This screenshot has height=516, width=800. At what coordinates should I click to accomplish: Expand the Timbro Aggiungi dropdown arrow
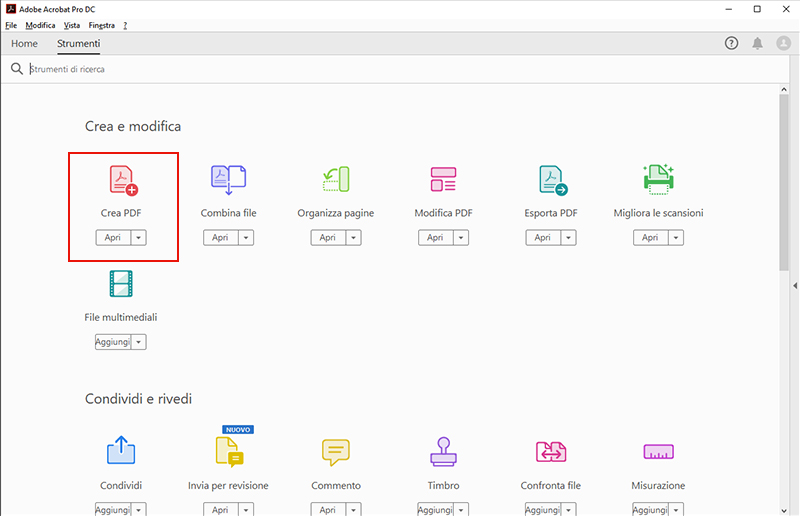tap(461, 509)
